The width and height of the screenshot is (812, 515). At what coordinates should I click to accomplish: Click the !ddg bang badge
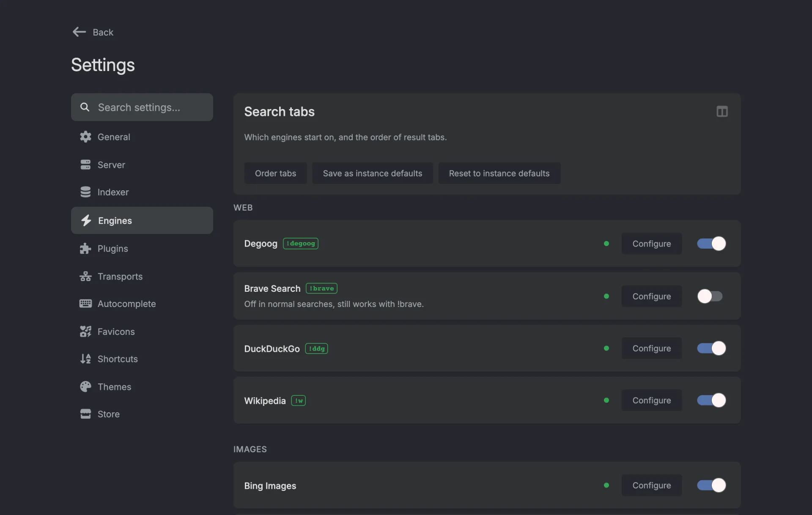coord(316,348)
